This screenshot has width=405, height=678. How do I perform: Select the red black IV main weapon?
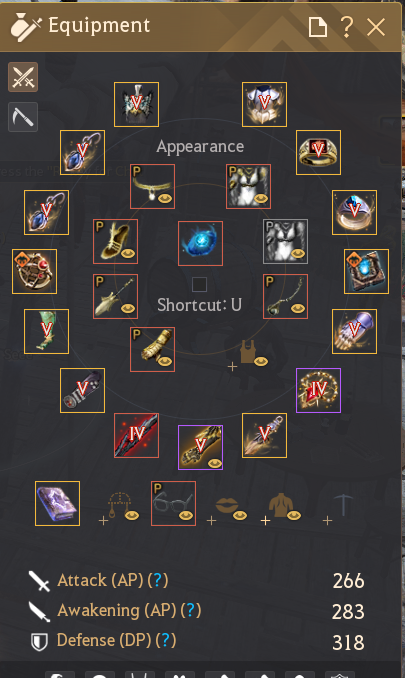click(x=136, y=435)
